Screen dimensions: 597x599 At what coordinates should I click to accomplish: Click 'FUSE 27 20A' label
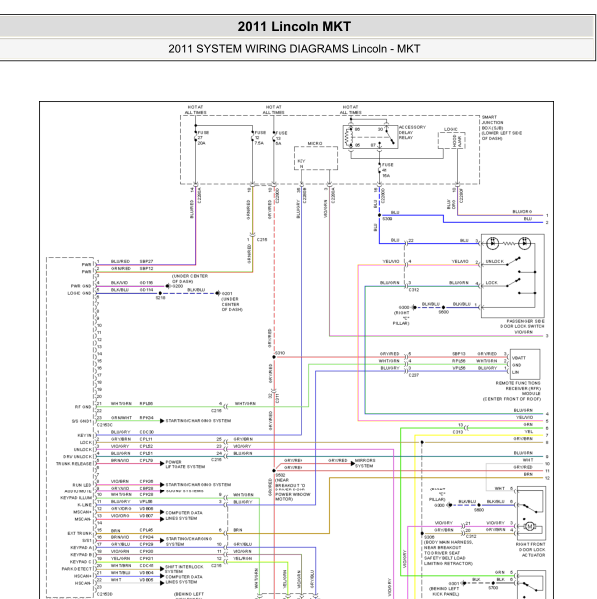(203, 138)
